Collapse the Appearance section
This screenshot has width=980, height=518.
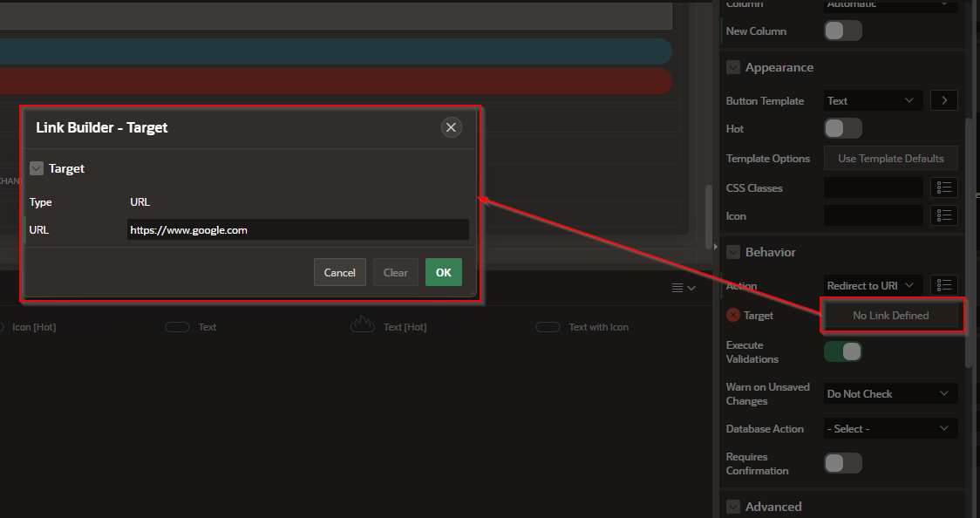[x=733, y=67]
